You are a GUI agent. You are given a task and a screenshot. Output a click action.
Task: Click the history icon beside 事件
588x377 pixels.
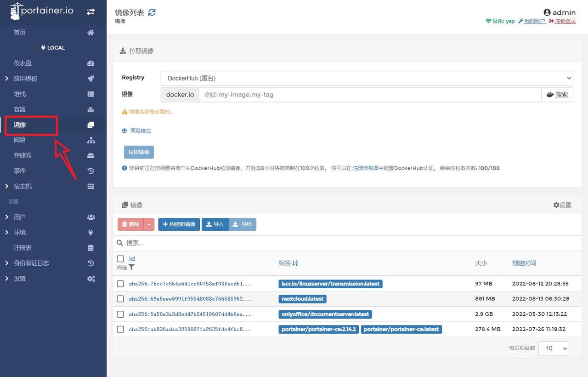(90, 171)
